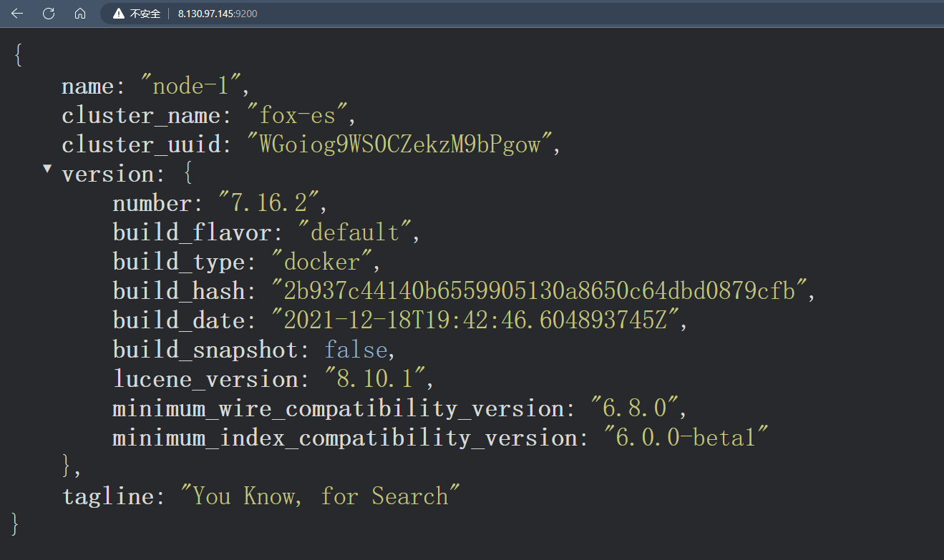Click the tagline key
944x560 pixels.
click(108, 497)
